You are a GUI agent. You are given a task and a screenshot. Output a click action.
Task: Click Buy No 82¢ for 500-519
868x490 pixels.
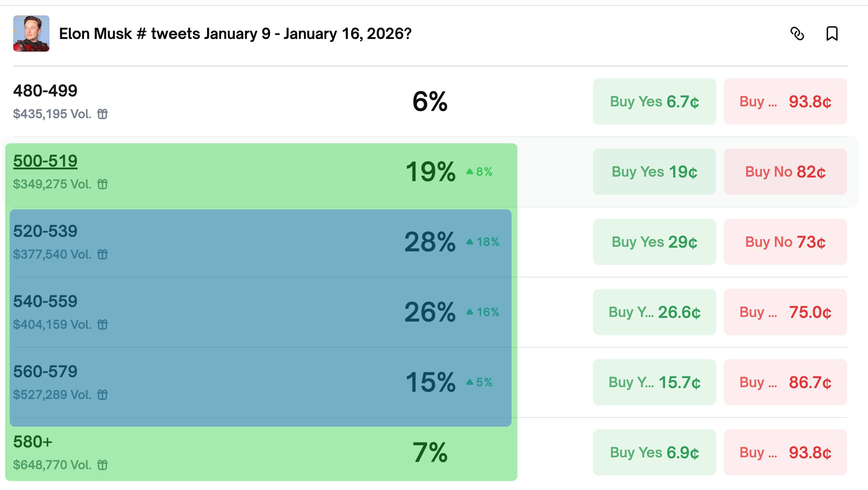tap(785, 172)
